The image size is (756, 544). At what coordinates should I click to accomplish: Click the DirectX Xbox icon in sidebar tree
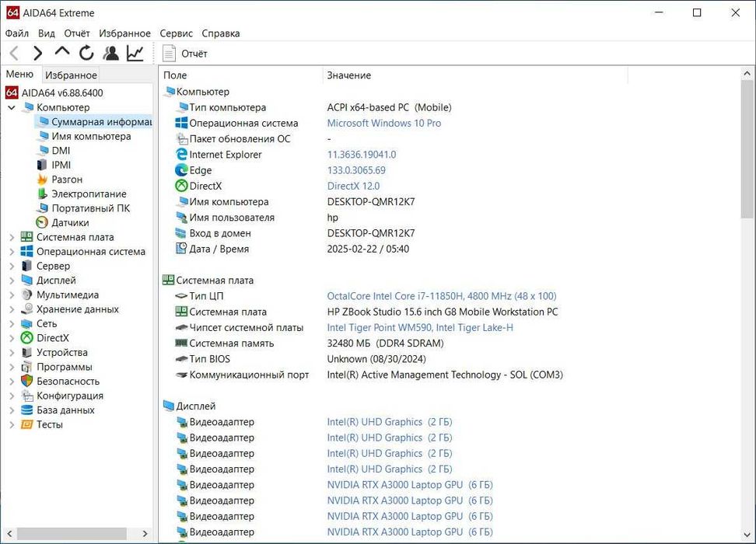(x=27, y=338)
